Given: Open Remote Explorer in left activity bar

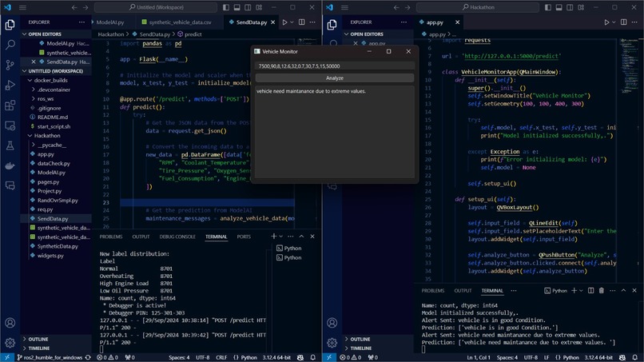Looking at the screenshot, I should point(10,125).
